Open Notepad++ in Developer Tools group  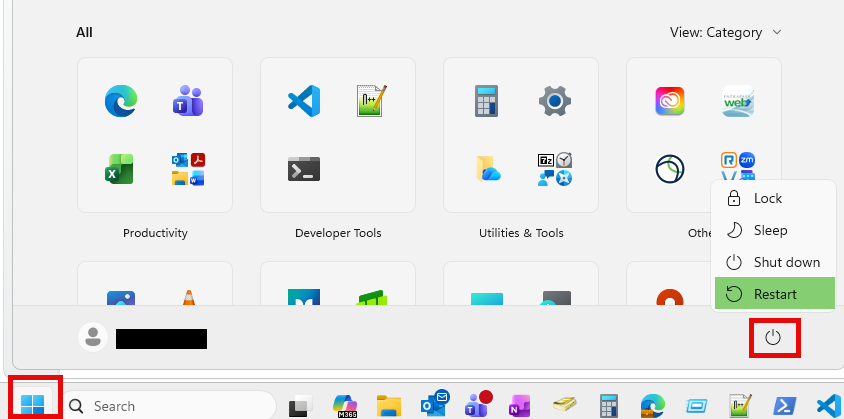[372, 101]
